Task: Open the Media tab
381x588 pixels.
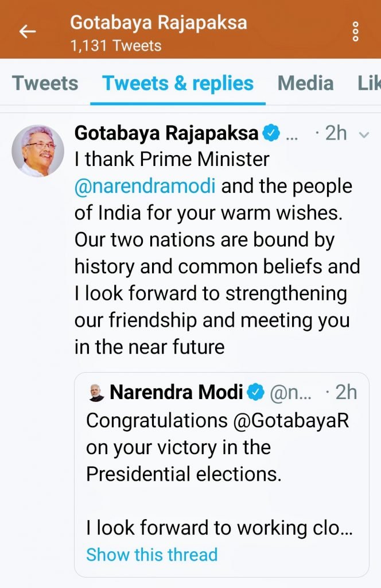Action: [x=306, y=83]
